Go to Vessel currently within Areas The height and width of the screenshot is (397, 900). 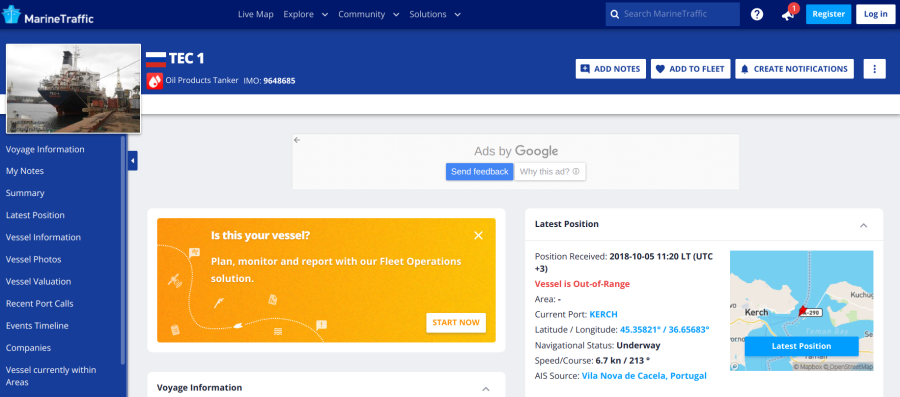pyautogui.click(x=51, y=376)
